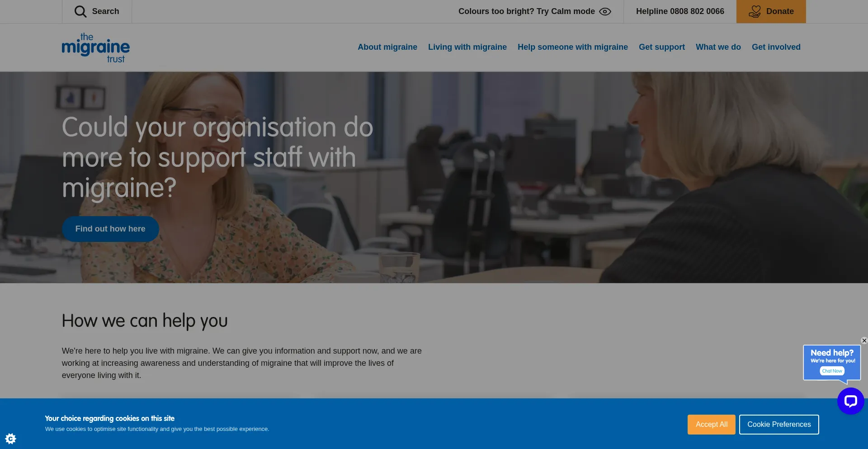Click Chat Now in the help widget
Viewport: 868px width, 449px height.
point(832,370)
